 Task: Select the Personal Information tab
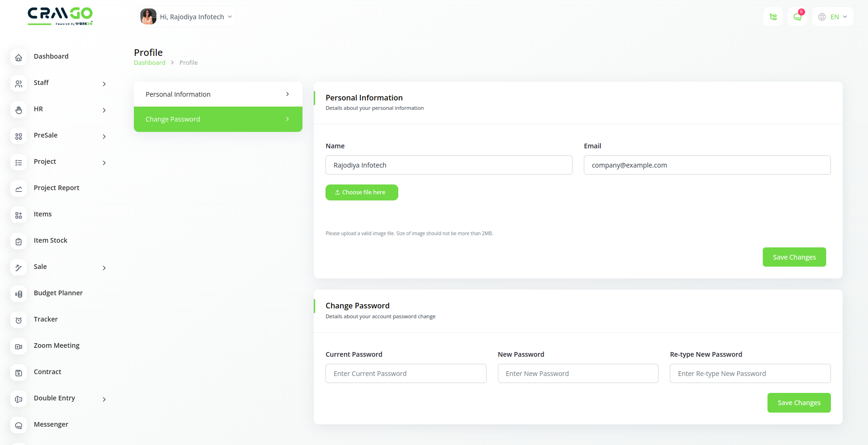coord(218,94)
